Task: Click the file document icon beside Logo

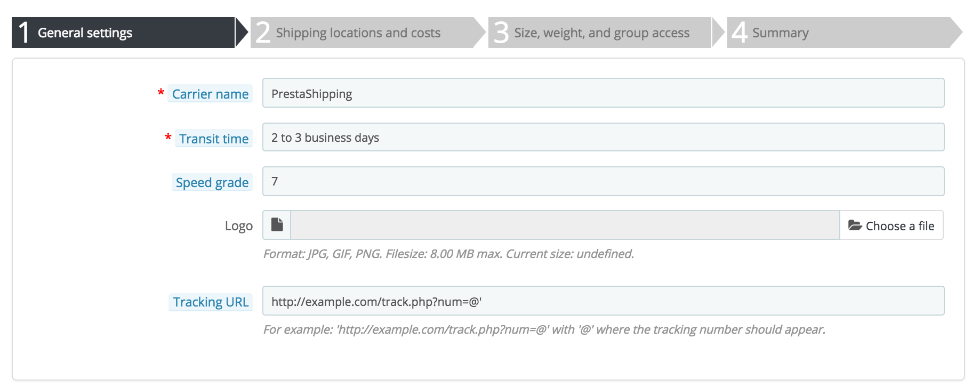Action: tap(277, 225)
